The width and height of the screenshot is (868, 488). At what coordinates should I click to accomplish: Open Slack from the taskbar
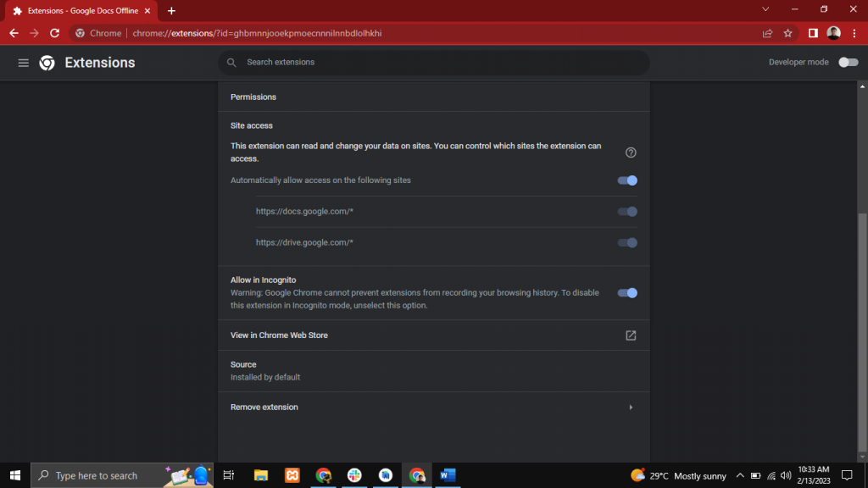click(x=354, y=475)
